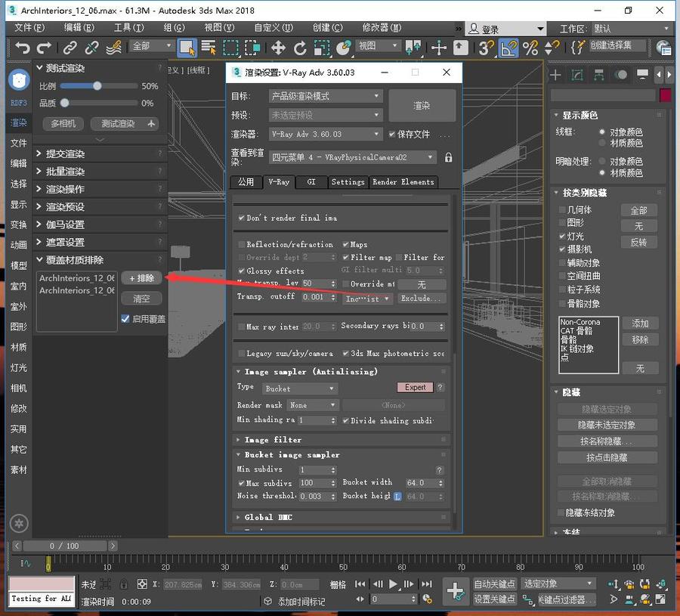
Task: Toggle Spinner Snap icon
Action: tap(552, 48)
